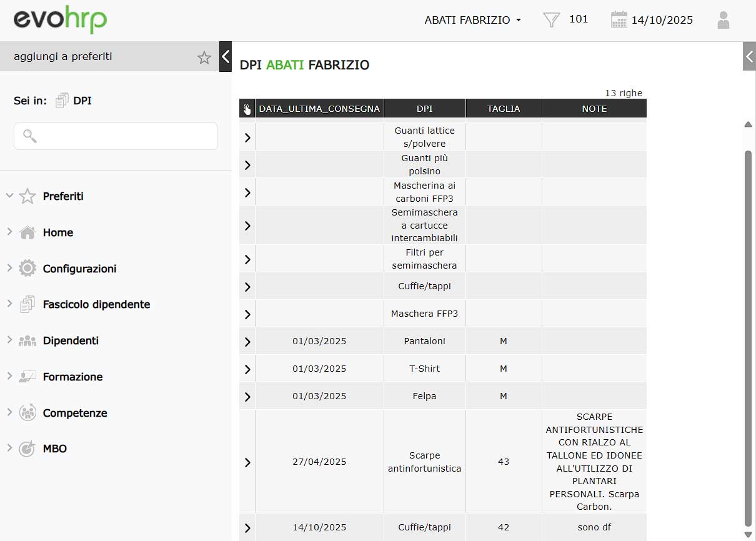Toggle the right side panel arrow

pos(749,57)
